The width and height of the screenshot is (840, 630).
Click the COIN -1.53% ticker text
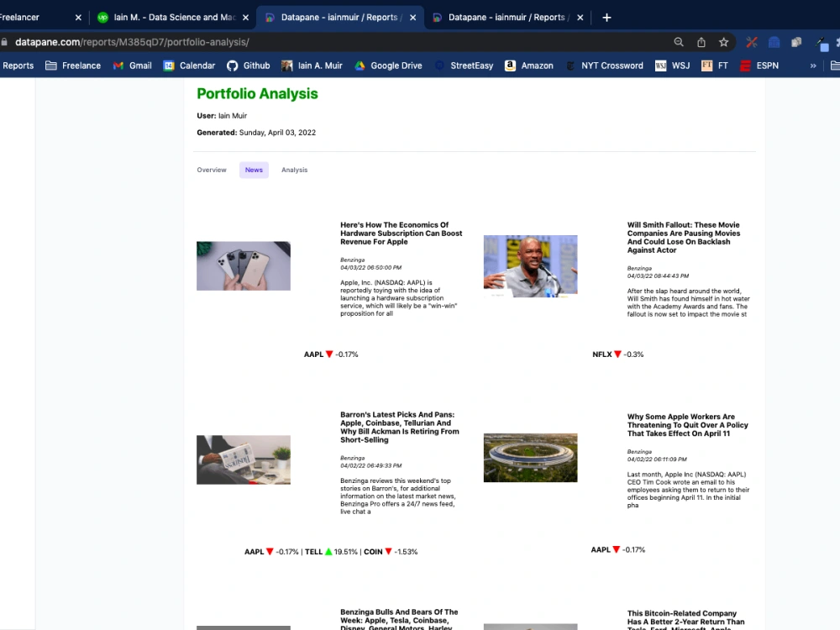point(391,551)
